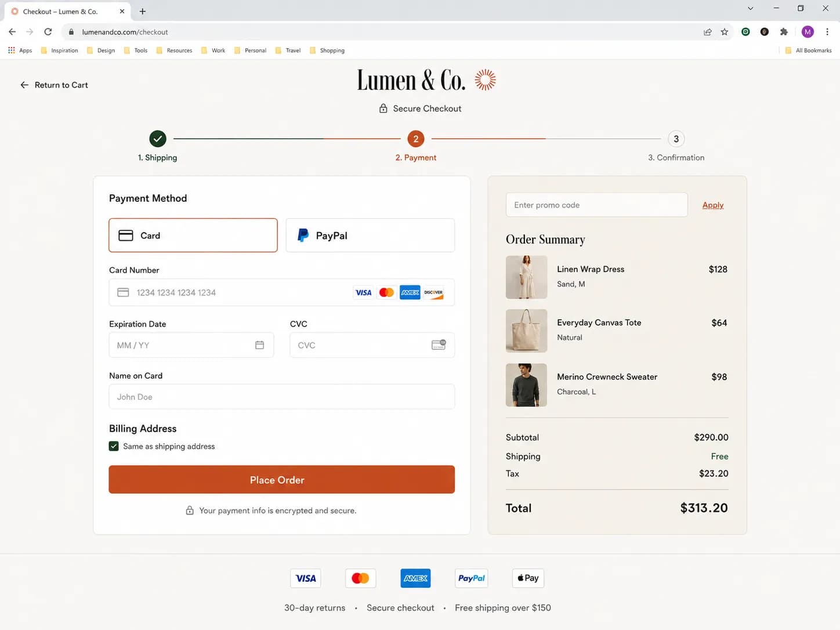The width and height of the screenshot is (840, 630).
Task: Select the Checkout – Lumen & Co. tab
Action: [68, 11]
